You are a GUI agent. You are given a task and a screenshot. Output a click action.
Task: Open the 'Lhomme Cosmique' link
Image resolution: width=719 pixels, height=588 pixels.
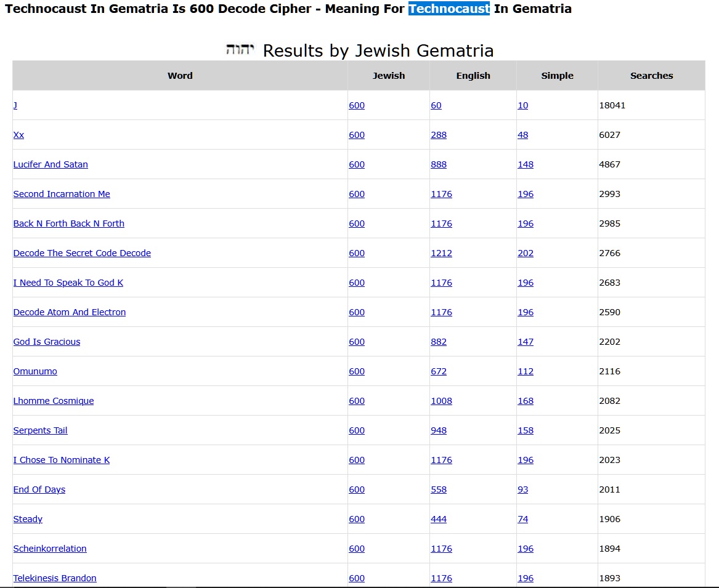coord(54,401)
